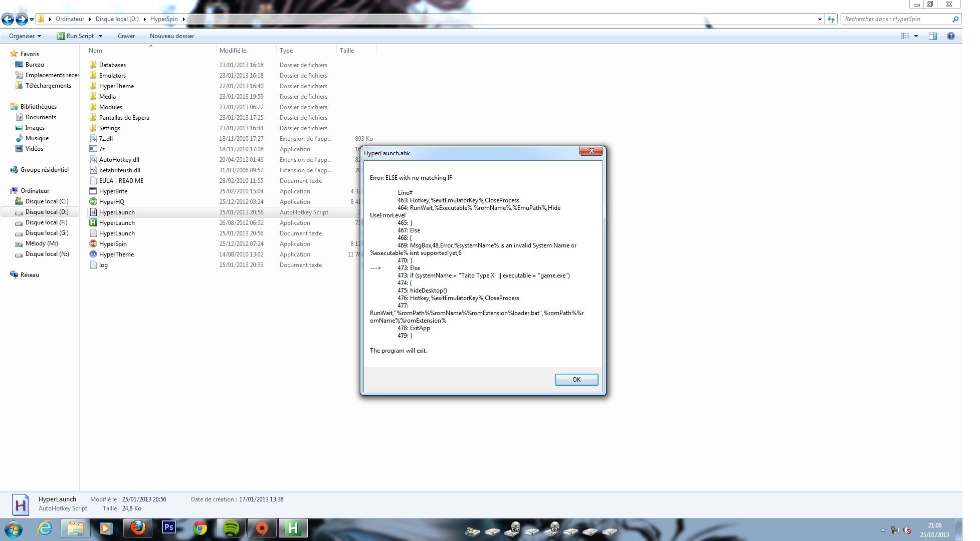Open Photoshop from the taskbar
980x541 pixels.
tap(169, 527)
